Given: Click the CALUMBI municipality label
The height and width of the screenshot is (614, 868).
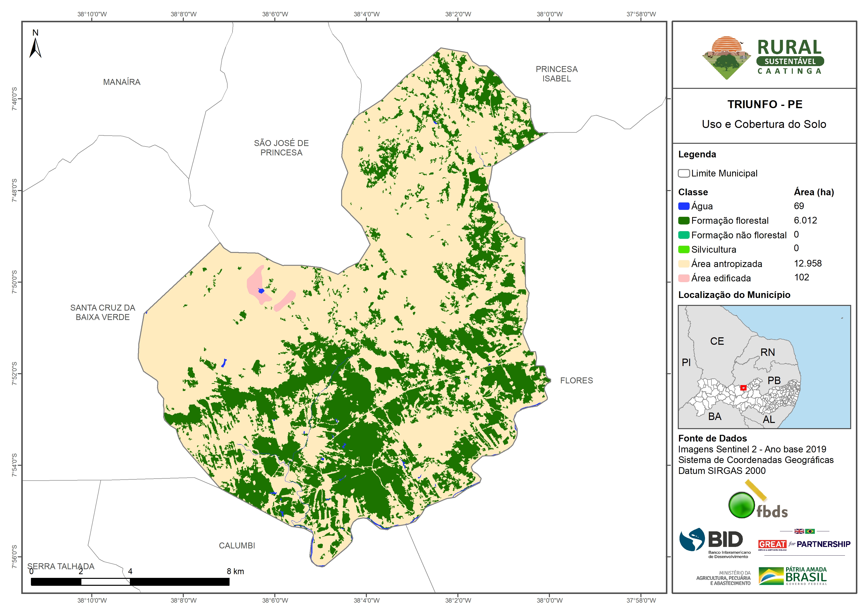Looking at the screenshot, I should point(237,545).
